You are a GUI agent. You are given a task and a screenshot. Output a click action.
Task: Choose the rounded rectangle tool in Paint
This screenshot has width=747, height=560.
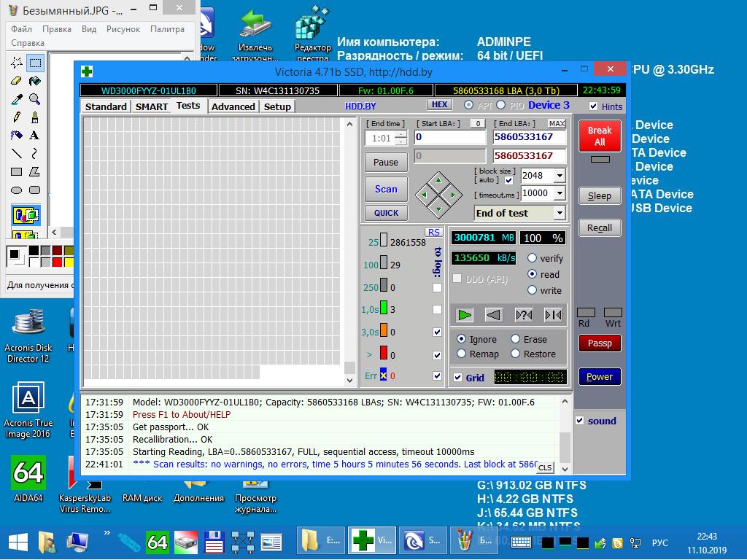pos(35,190)
